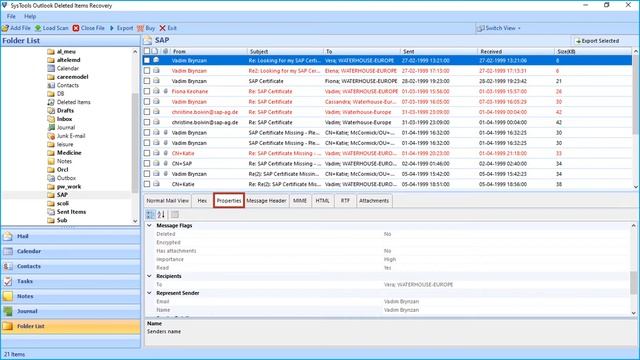Image resolution: width=640 pixels, height=360 pixels.
Task: Select the Medicine folder
Action: pyautogui.click(x=64, y=153)
